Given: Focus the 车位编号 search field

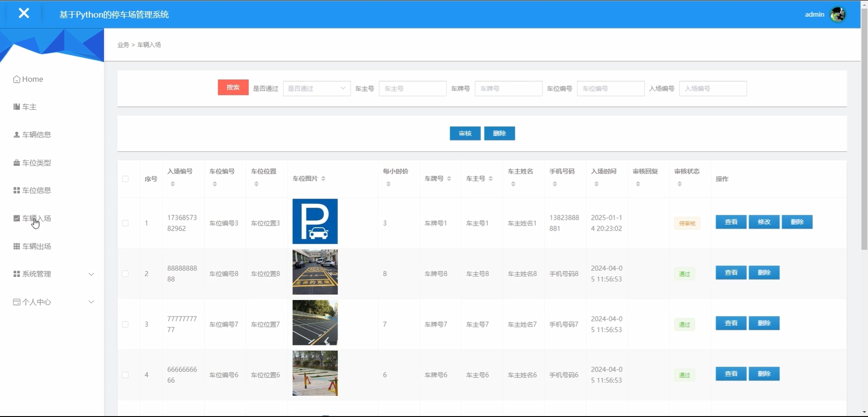Looking at the screenshot, I should 611,88.
